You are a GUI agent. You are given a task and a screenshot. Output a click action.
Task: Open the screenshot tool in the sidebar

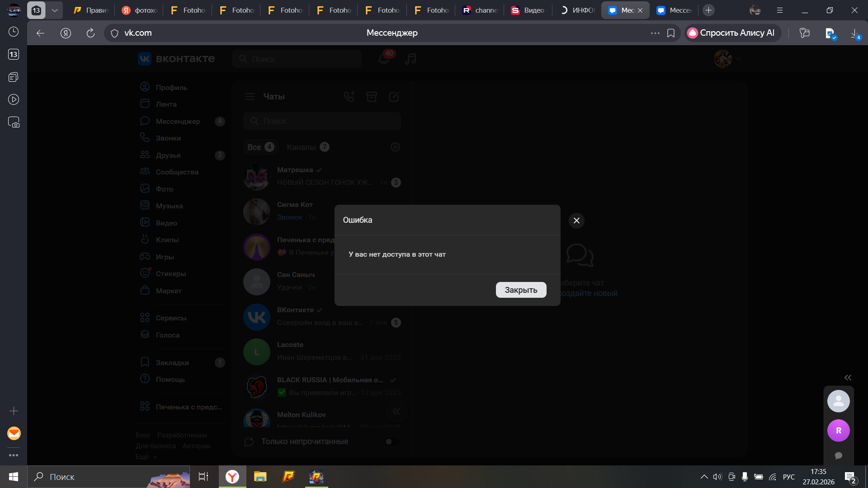point(14,122)
